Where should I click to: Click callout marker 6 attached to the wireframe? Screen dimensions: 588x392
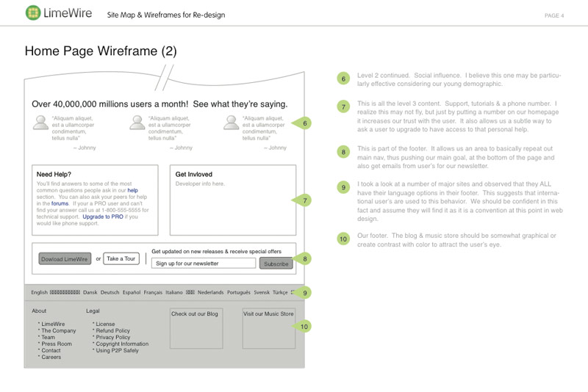pos(304,123)
